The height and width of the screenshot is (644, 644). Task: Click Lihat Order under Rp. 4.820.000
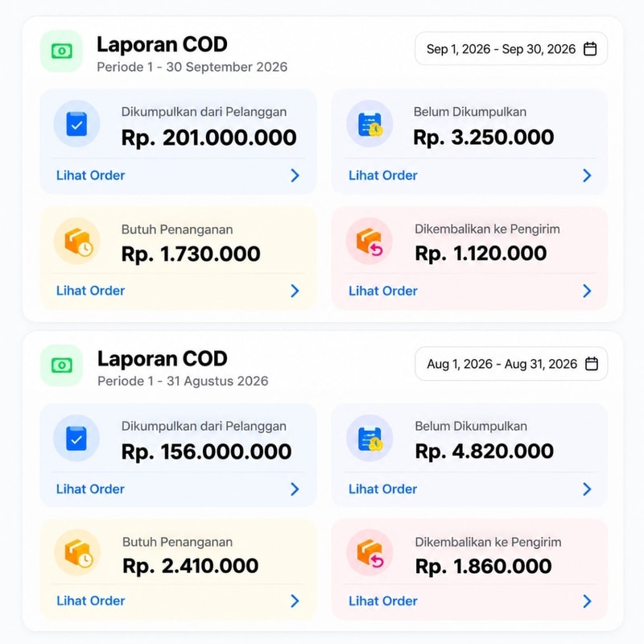click(383, 489)
